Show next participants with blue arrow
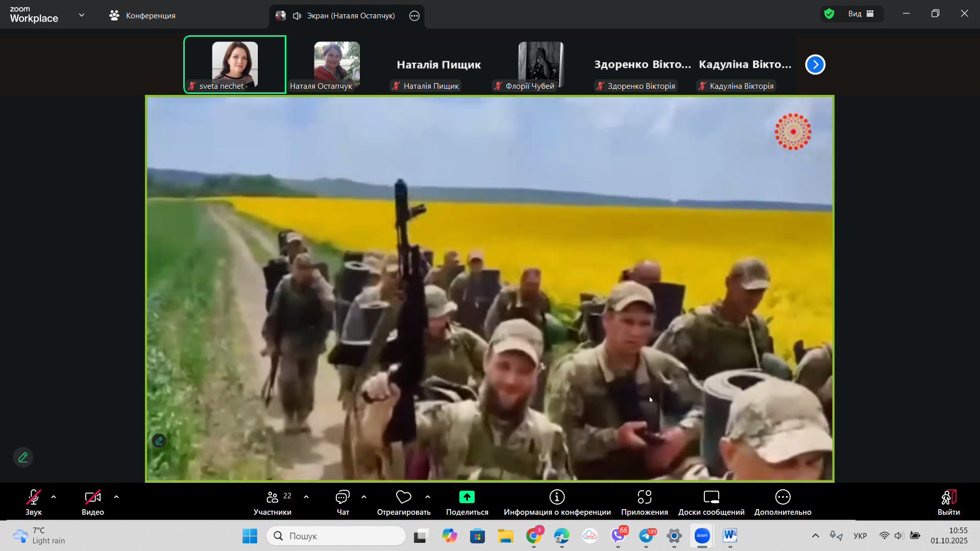980x551 pixels. click(815, 65)
